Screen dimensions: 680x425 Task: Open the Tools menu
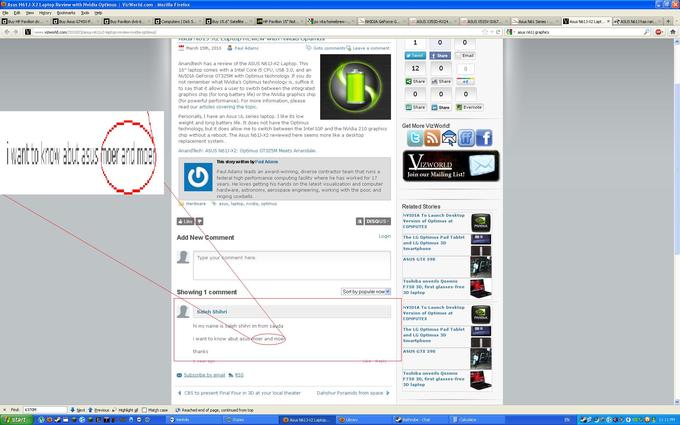(85, 13)
